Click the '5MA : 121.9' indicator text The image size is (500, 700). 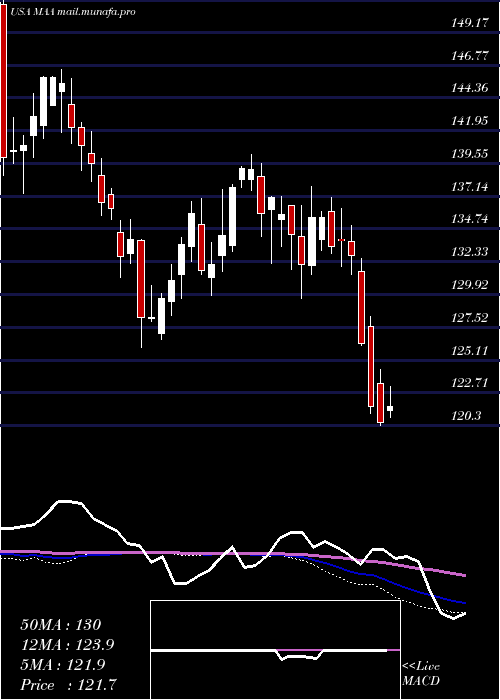click(62, 665)
